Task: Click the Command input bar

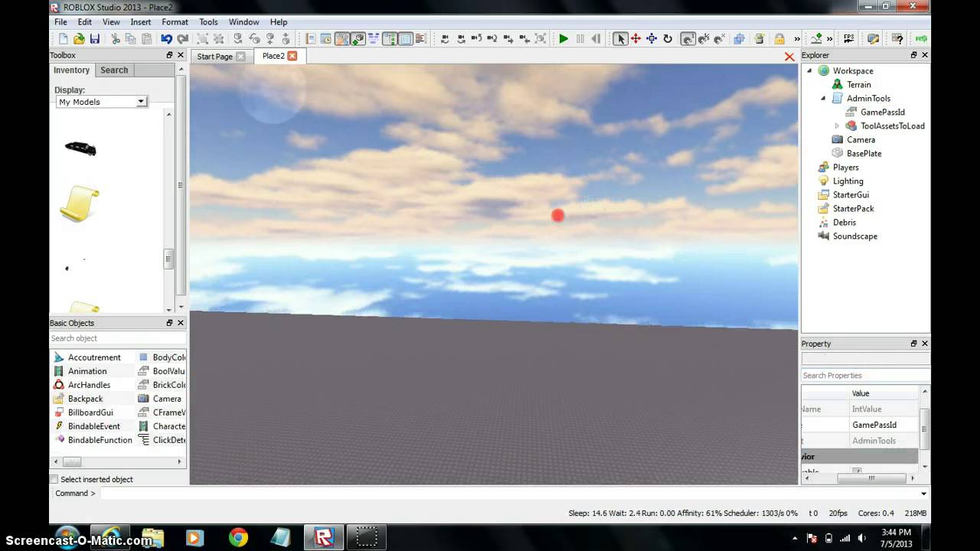Action: tap(508, 494)
